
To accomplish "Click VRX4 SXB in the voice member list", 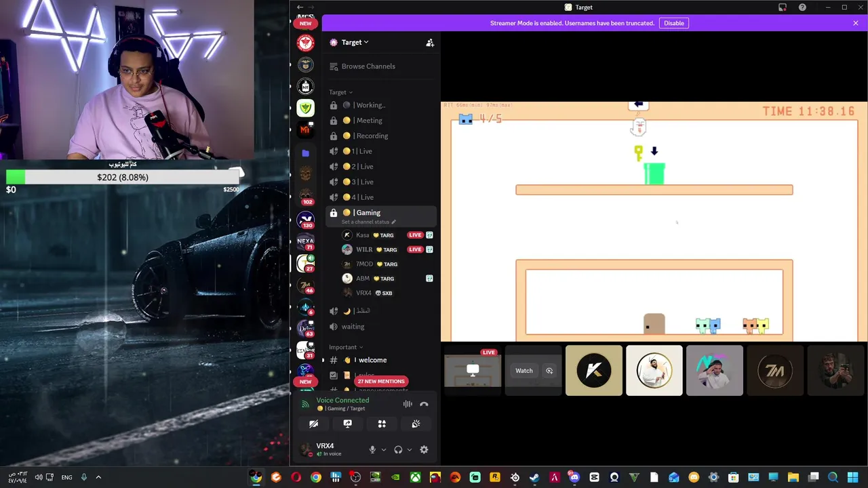I will (387, 293).
